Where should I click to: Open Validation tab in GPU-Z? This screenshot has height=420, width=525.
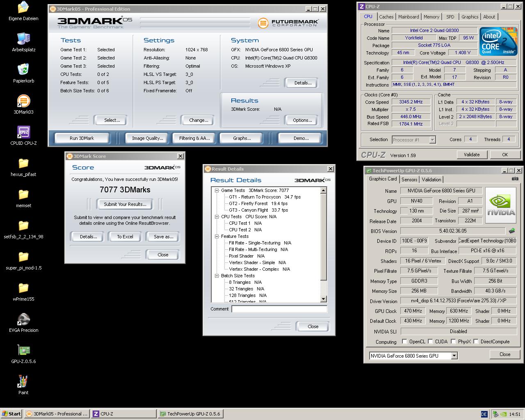(x=431, y=180)
